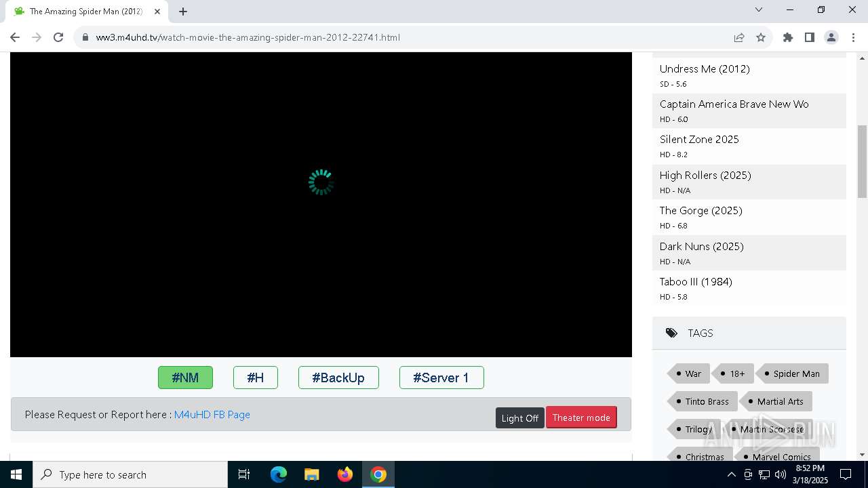Image resolution: width=868 pixels, height=488 pixels.
Task: Switch to the #H server
Action: click(256, 378)
